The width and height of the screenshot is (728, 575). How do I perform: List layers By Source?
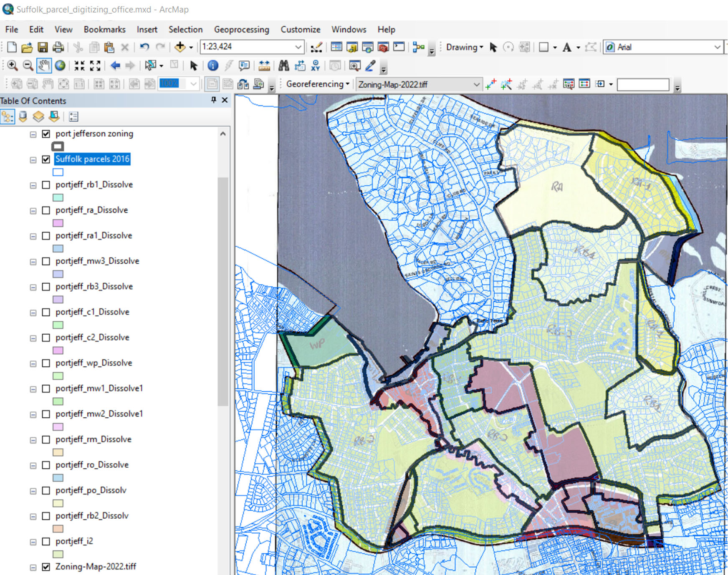[23, 117]
